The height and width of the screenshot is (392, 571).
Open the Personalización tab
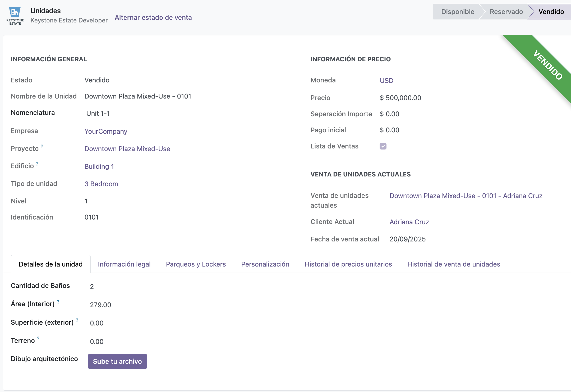(265, 264)
